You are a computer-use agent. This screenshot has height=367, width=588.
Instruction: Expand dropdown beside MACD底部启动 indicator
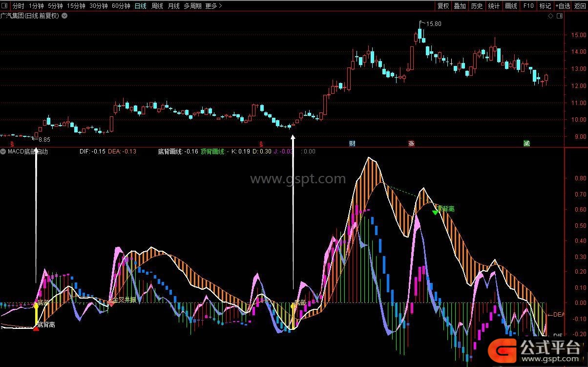click(x=3, y=151)
